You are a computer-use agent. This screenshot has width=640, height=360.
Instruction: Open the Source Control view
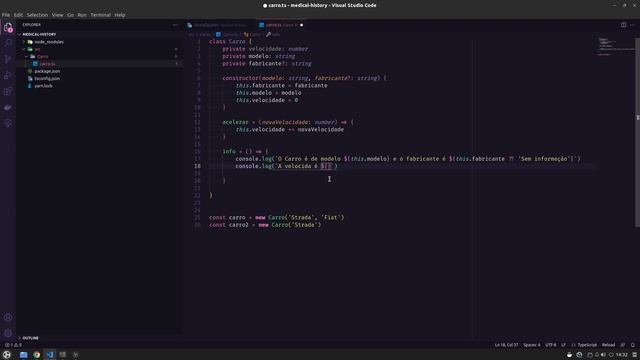[x=8, y=59]
